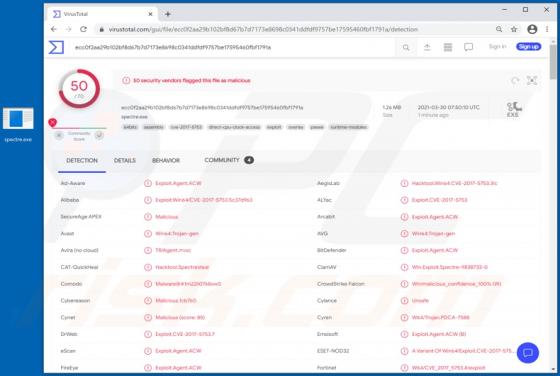
Task: Click the VirusTotal sigma logo
Action: (56, 47)
